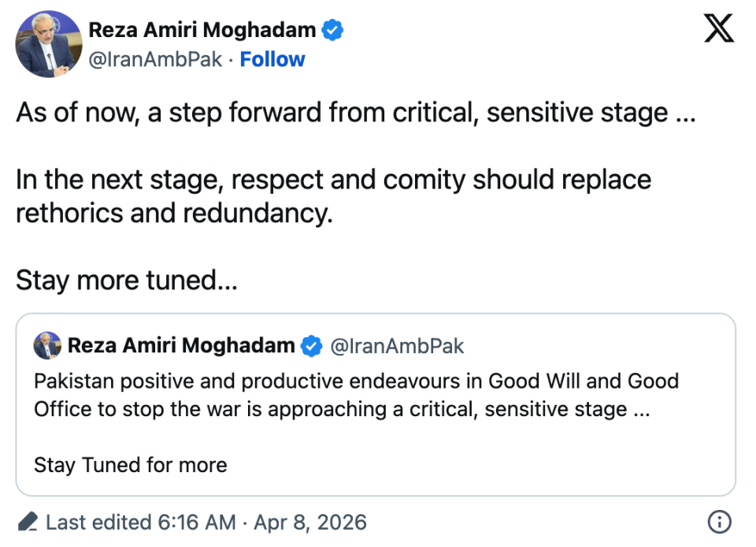
Task: Click "Stay Tuned for more" in quoted post
Action: pos(130,465)
